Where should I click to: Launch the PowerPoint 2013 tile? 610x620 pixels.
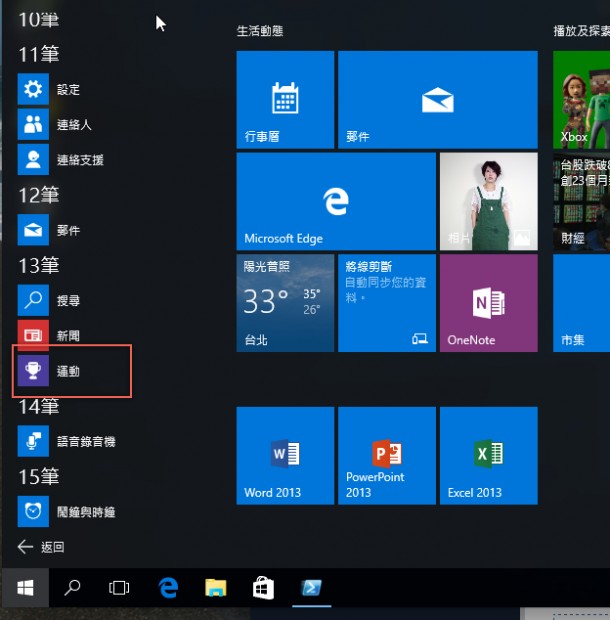click(x=386, y=455)
